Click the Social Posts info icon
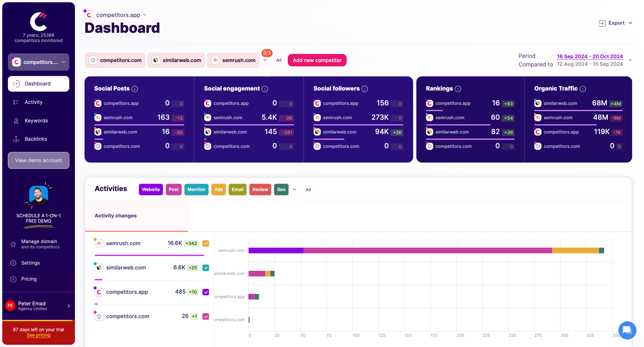The image size is (644, 347). tap(135, 89)
